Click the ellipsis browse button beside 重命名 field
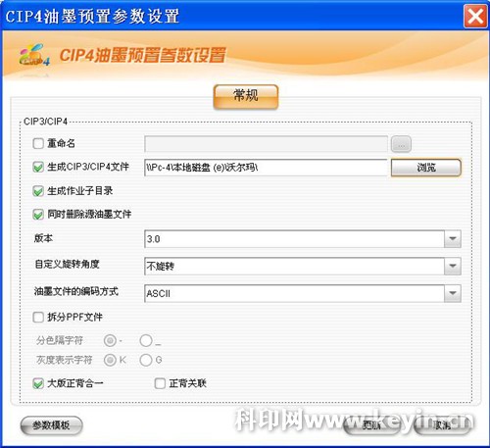490x448 pixels. click(401, 144)
